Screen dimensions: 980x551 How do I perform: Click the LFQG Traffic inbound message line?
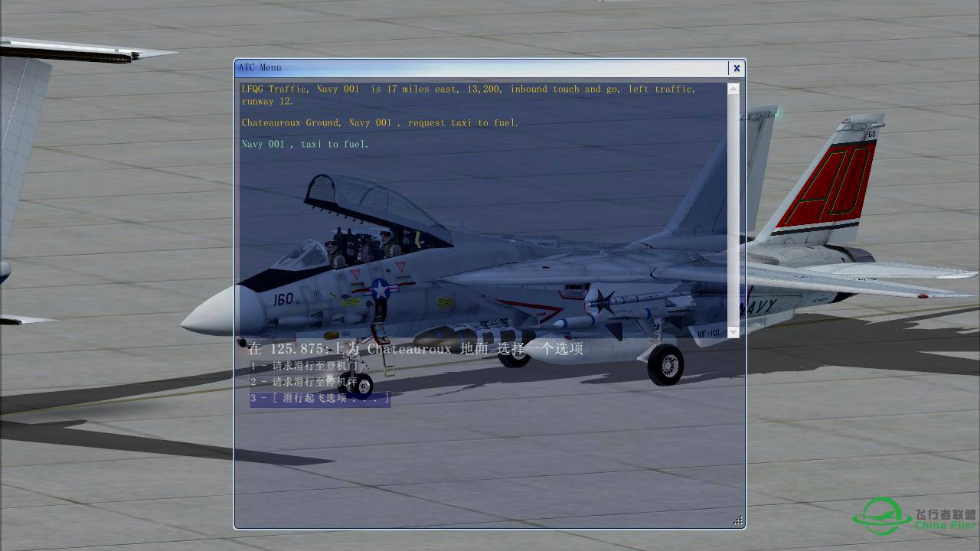pyautogui.click(x=467, y=90)
